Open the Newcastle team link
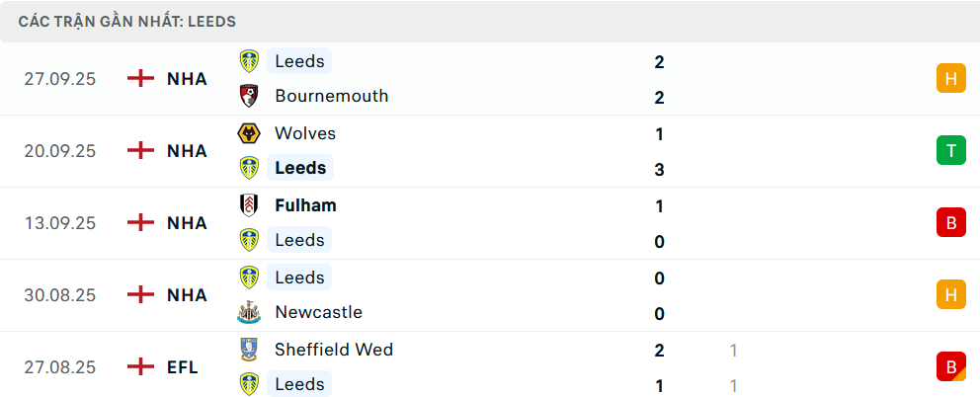This screenshot has height=397, width=980. coord(318,312)
